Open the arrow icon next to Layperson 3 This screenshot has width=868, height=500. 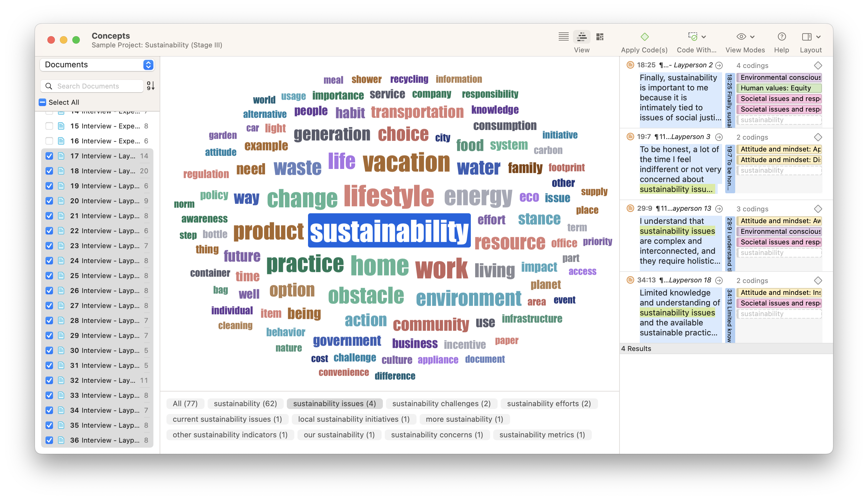[x=719, y=137]
